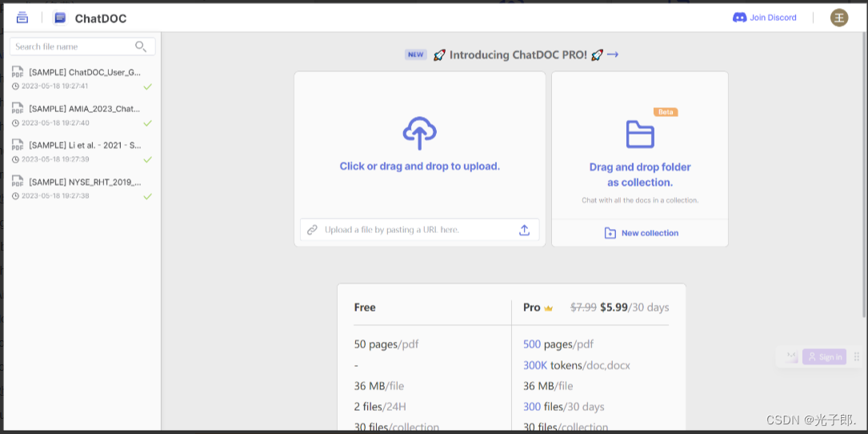Click the Pro crown icon

click(x=548, y=308)
